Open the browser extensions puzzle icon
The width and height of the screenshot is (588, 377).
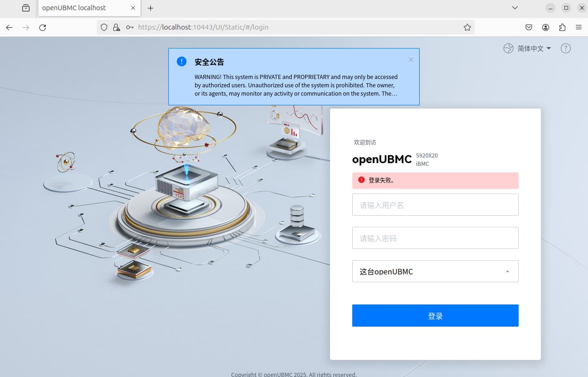coord(562,27)
